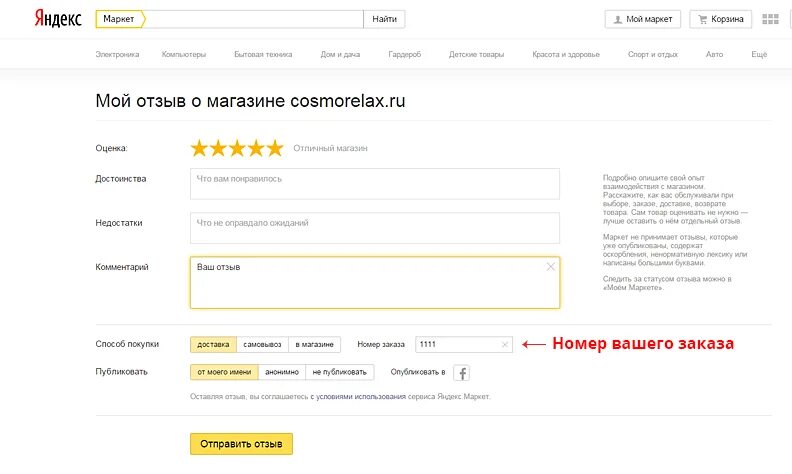Choose не публиковать option
The image size is (792, 474).
pos(339,372)
